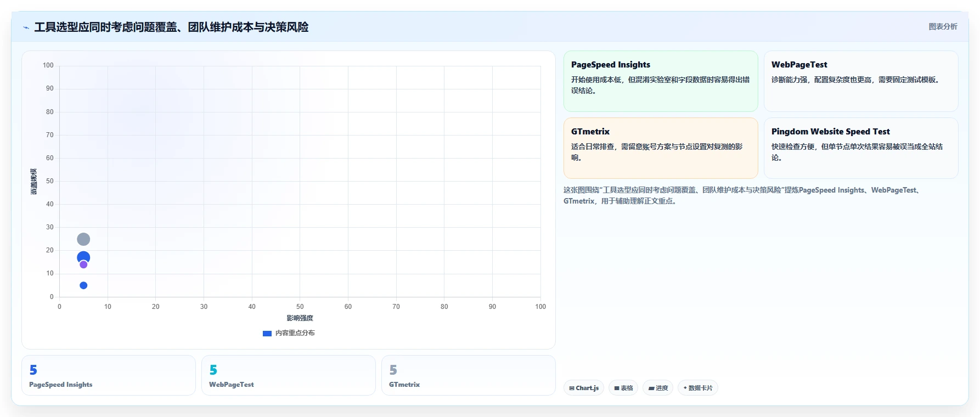This screenshot has height=417, width=980.
Task: Open the Pingdom Website Speed Test card
Action: coord(861,148)
